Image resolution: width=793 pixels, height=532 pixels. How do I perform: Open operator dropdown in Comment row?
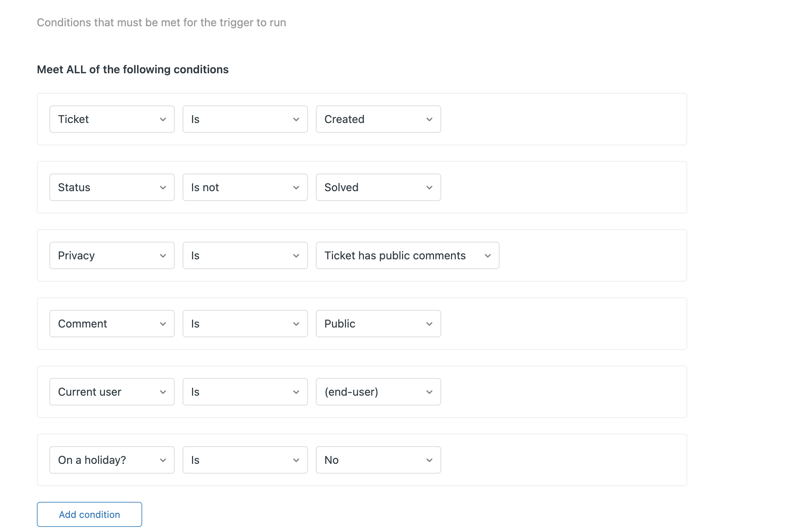245,324
